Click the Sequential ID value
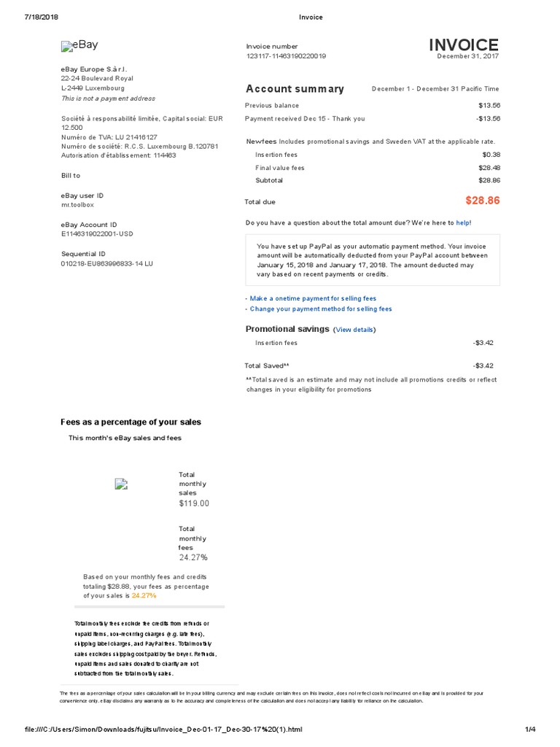 pos(106,263)
